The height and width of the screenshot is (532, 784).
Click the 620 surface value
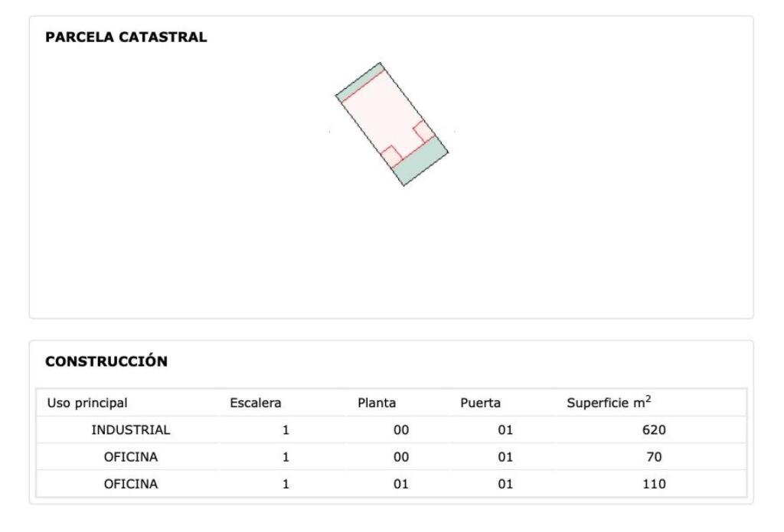654,430
